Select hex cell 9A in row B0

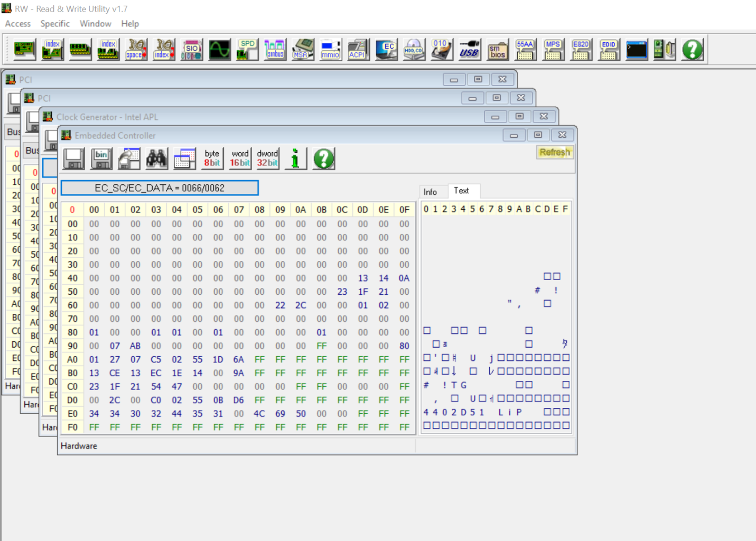pos(239,373)
